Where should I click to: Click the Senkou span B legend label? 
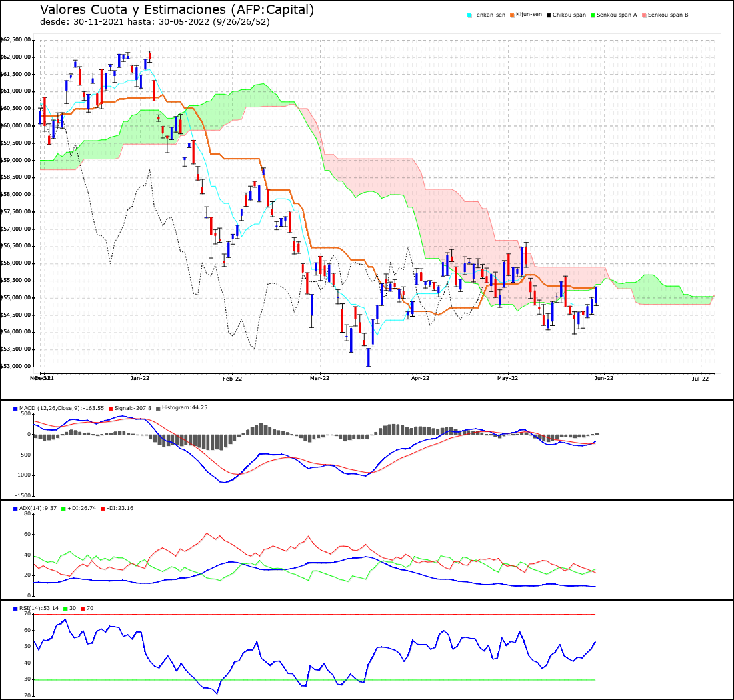[x=668, y=15]
